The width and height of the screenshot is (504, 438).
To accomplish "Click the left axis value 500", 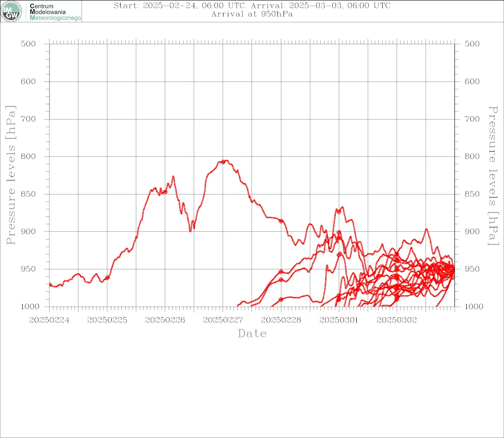I will coord(28,44).
